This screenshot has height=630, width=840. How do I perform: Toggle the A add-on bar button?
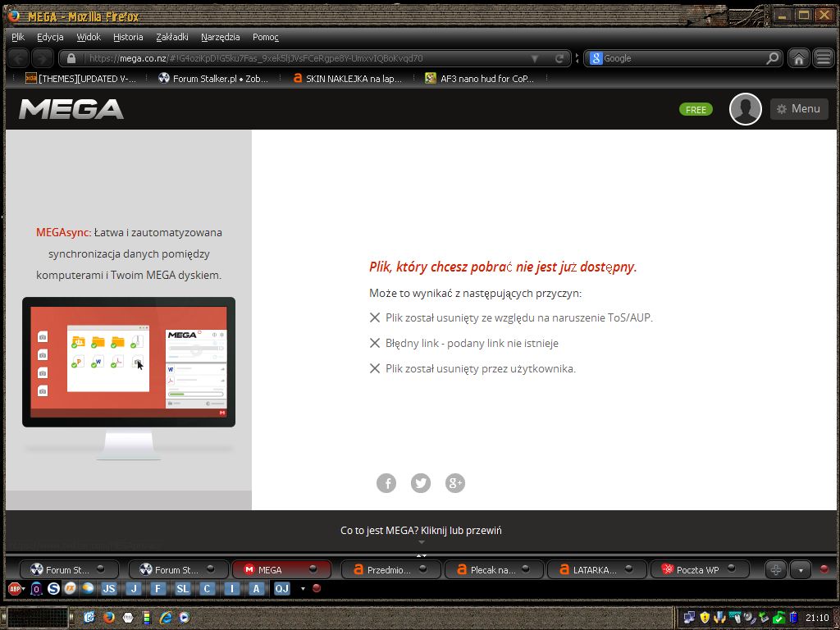click(x=256, y=589)
